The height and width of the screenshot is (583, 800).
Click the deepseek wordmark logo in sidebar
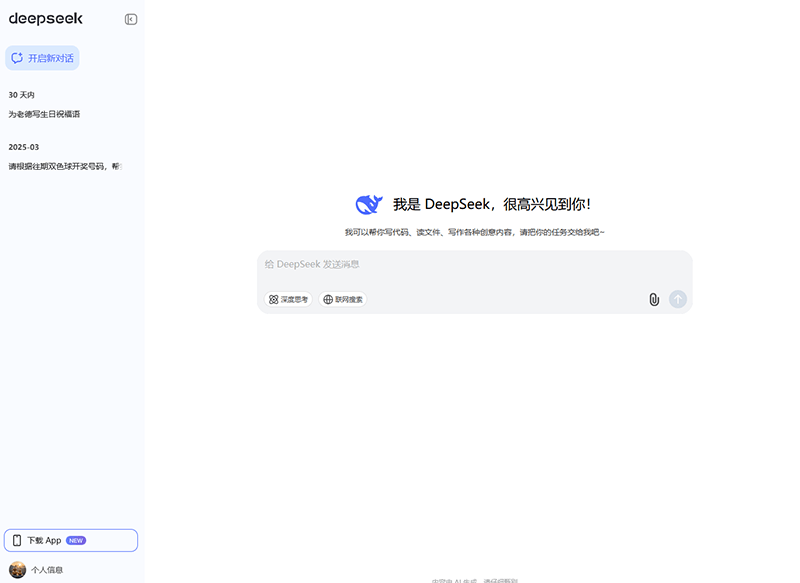coord(46,19)
